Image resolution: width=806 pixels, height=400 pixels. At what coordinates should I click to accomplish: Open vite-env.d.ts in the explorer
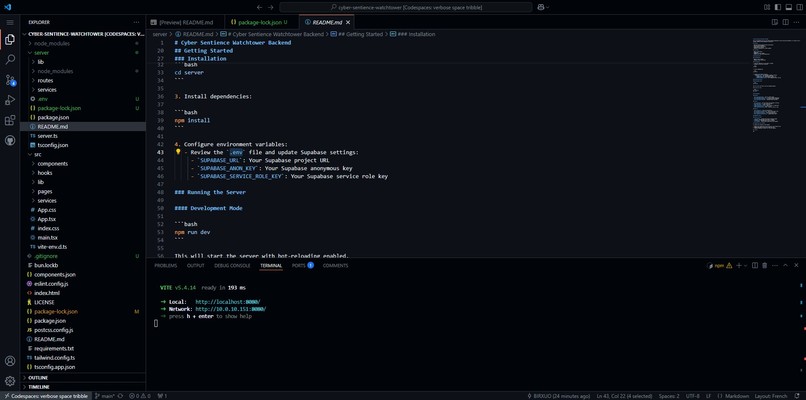[82, 247]
